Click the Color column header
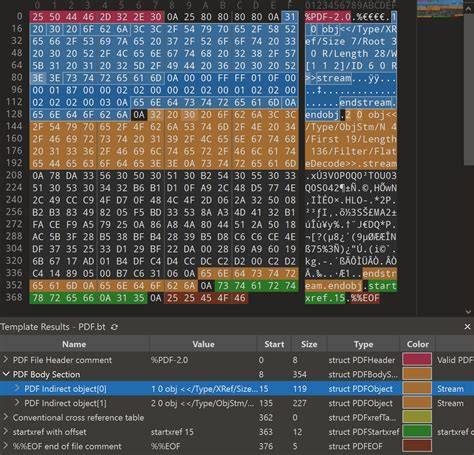 click(x=418, y=344)
